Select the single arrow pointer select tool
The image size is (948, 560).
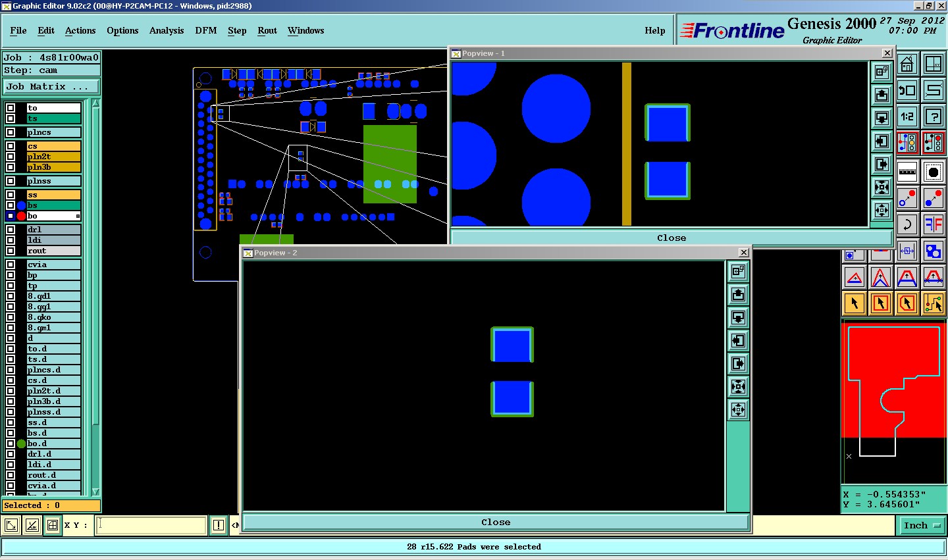(x=855, y=303)
